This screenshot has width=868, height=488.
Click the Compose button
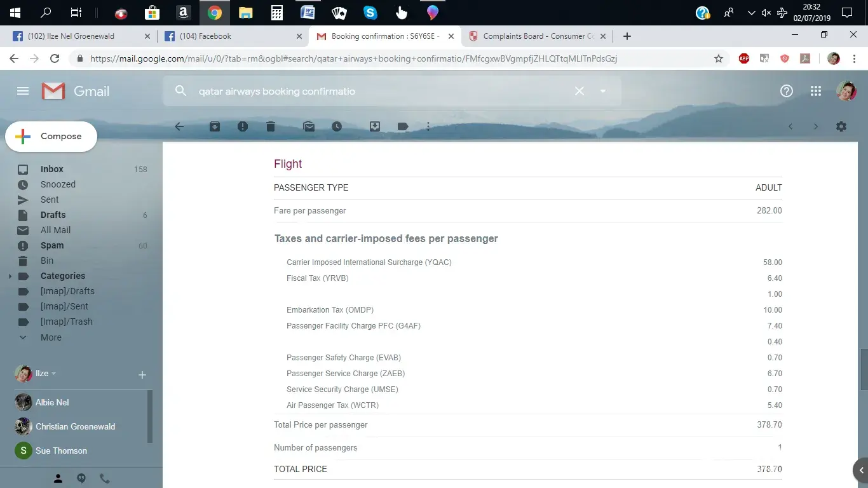point(51,137)
